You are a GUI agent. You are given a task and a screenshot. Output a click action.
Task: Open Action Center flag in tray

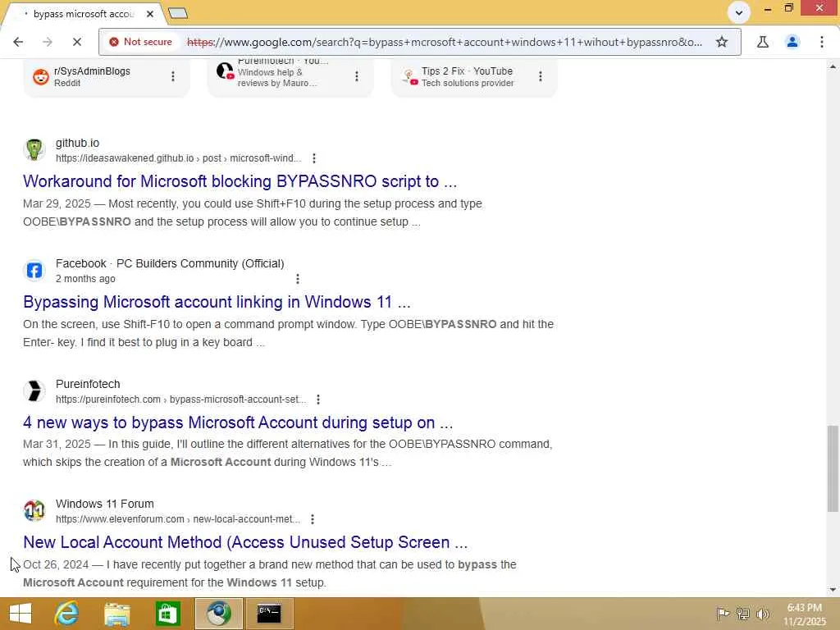tap(723, 614)
